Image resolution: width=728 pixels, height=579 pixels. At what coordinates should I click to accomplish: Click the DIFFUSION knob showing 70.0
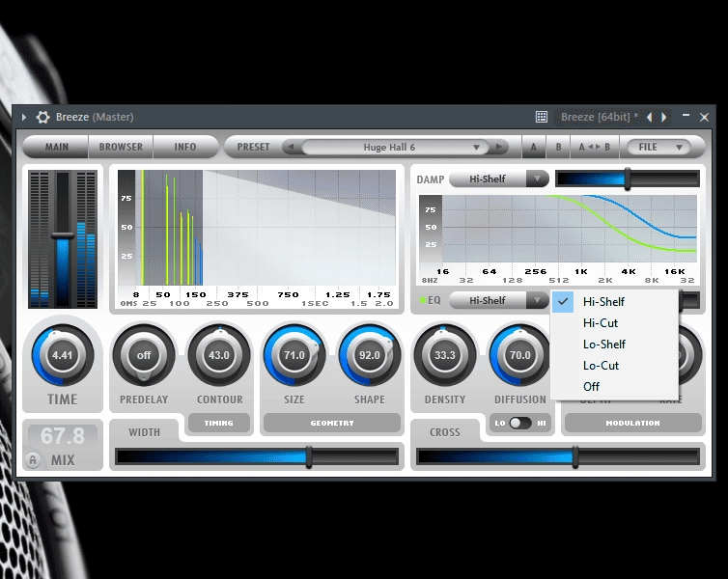pos(520,355)
